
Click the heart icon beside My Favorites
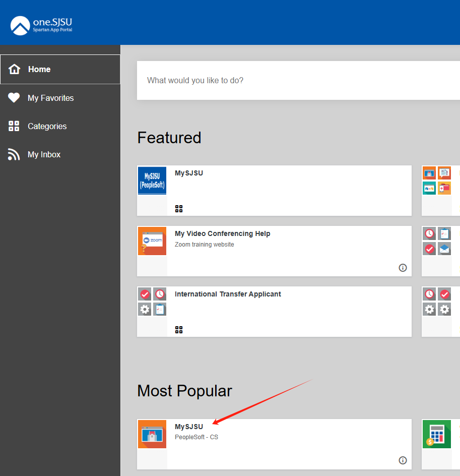tap(14, 98)
